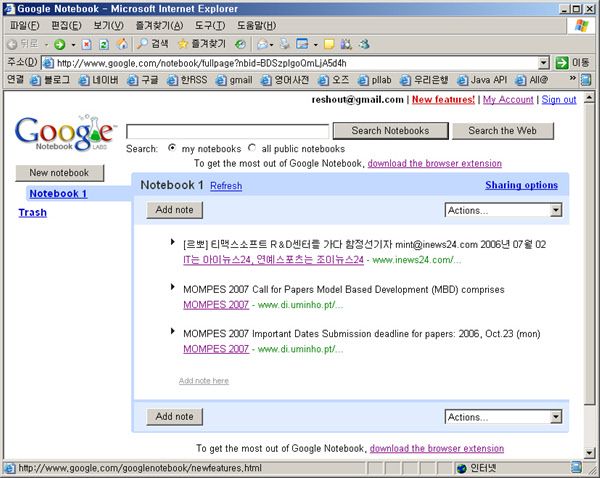Open the New features! link

(x=443, y=100)
